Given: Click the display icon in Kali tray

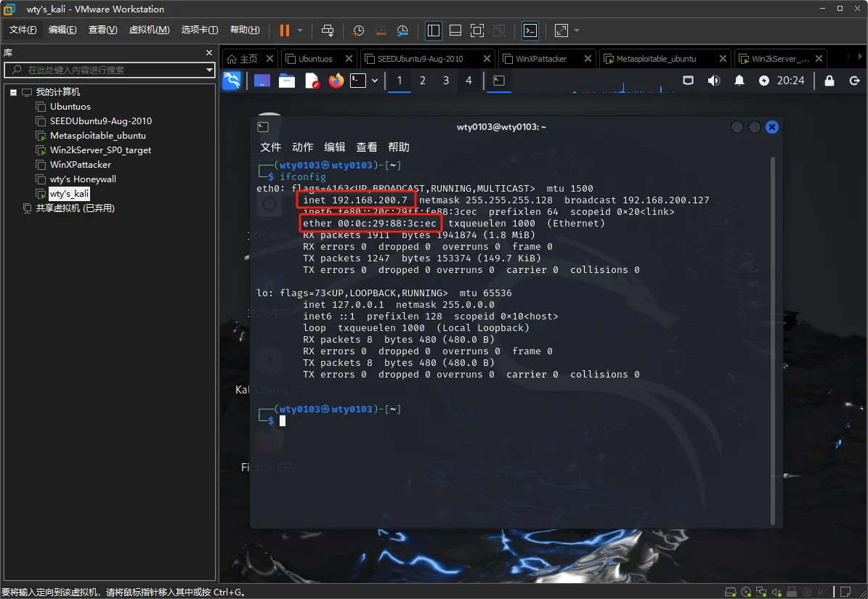Looking at the screenshot, I should 688,81.
